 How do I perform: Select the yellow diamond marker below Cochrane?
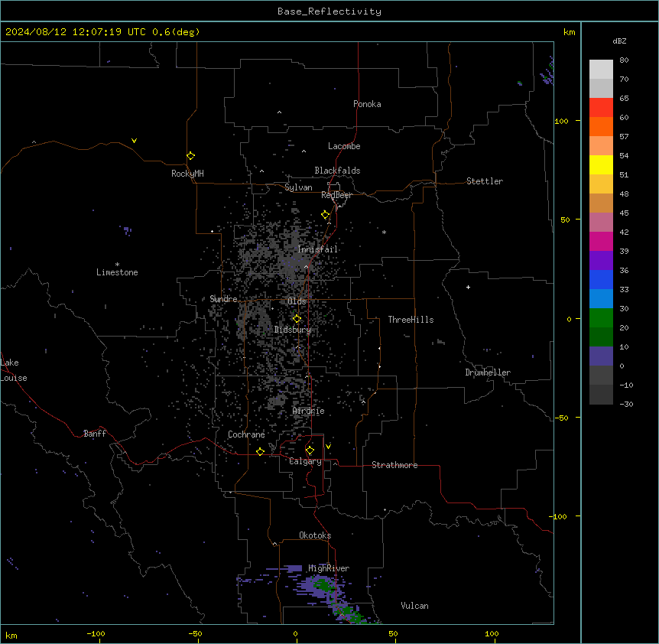(x=260, y=452)
